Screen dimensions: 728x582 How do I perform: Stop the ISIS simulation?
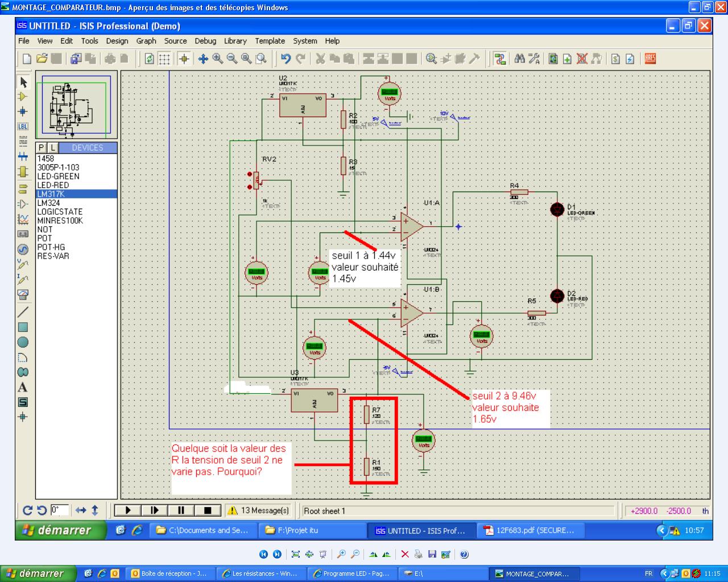coord(208,510)
